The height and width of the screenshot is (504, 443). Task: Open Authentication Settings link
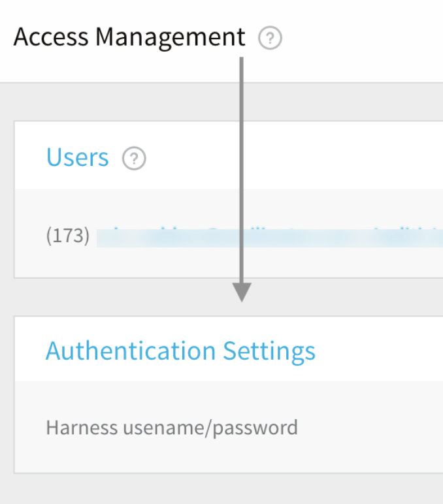point(180,351)
